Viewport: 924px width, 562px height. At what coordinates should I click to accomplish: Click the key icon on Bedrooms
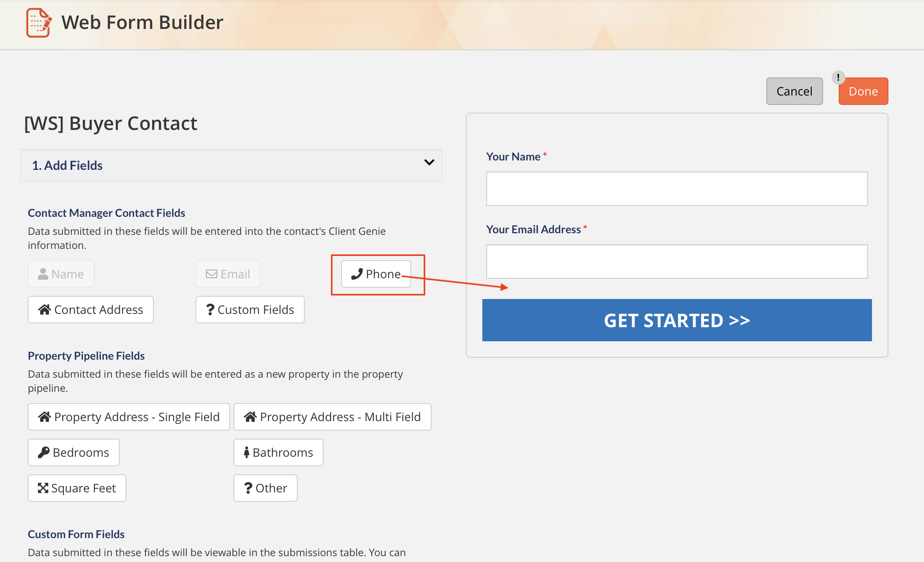tap(43, 452)
